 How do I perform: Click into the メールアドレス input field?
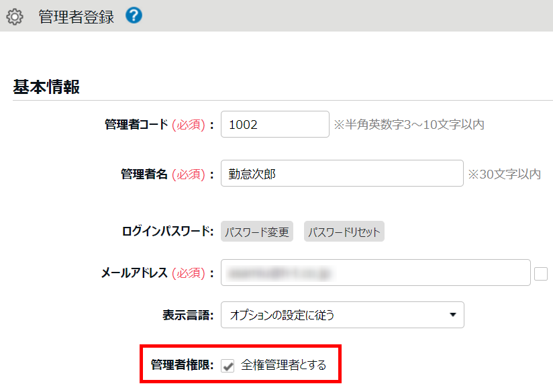pyautogui.click(x=375, y=273)
